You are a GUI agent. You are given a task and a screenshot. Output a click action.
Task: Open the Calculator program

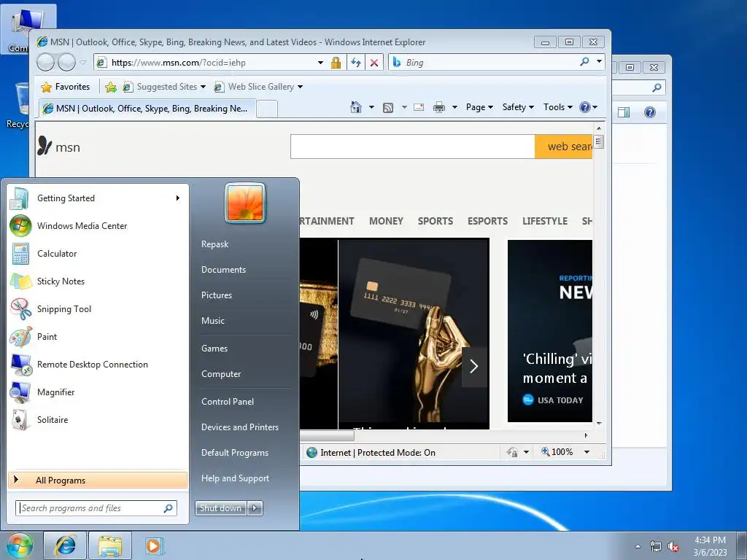pos(98,253)
